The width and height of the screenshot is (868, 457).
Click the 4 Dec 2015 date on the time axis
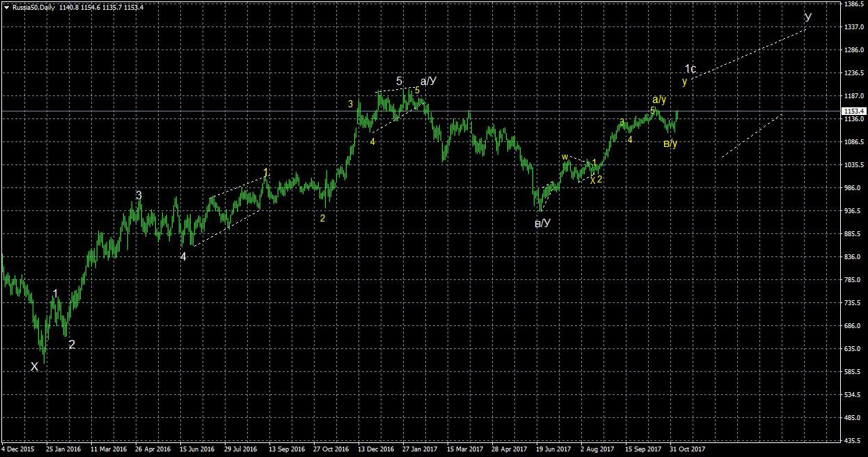[18, 450]
